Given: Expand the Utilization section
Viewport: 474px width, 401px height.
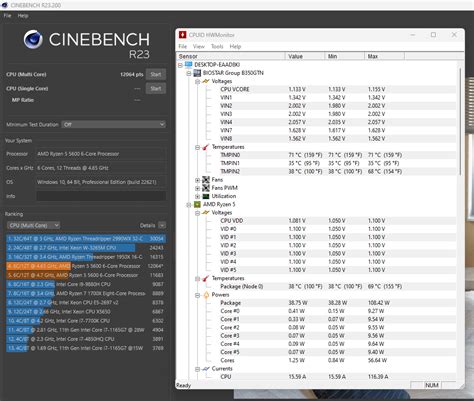Looking at the screenshot, I should tap(197, 196).
